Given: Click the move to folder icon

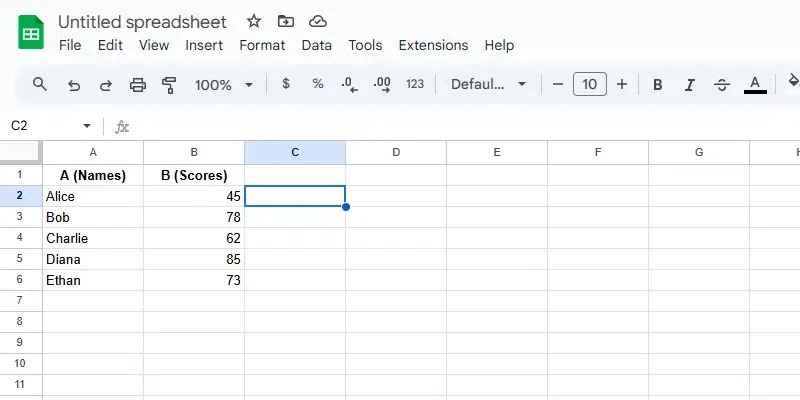Looking at the screenshot, I should click(x=286, y=21).
